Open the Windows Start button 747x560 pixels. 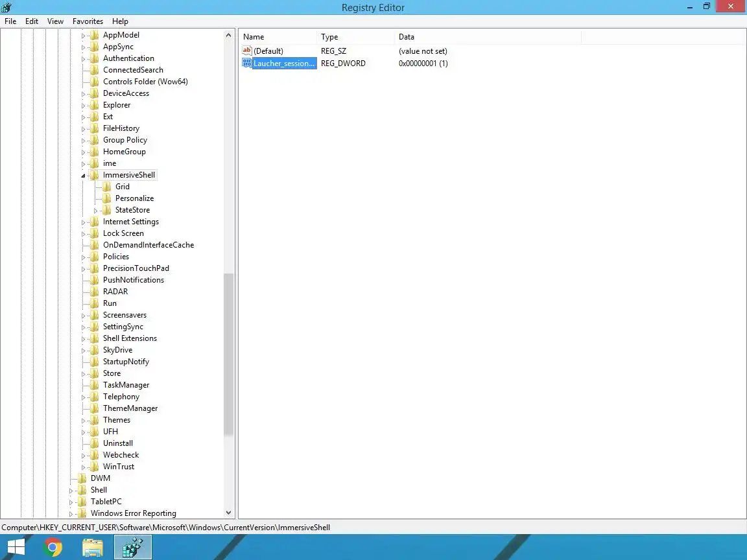coord(16,547)
